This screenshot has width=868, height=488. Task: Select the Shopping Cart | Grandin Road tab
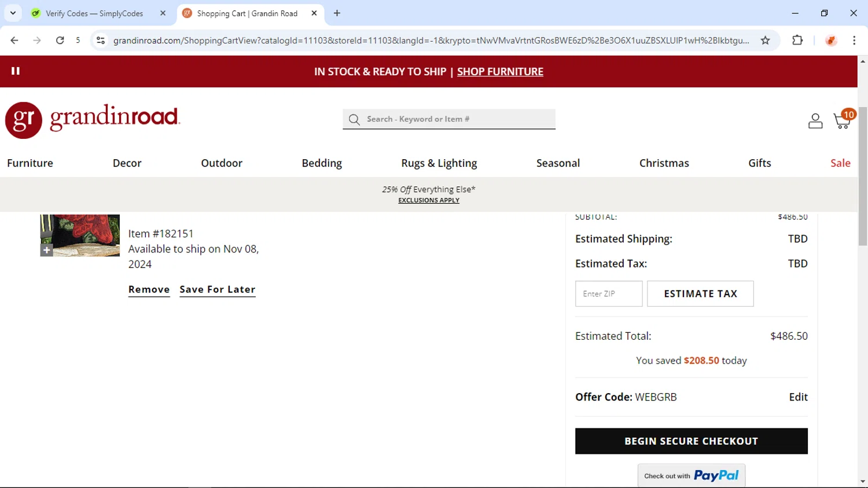coord(247,13)
